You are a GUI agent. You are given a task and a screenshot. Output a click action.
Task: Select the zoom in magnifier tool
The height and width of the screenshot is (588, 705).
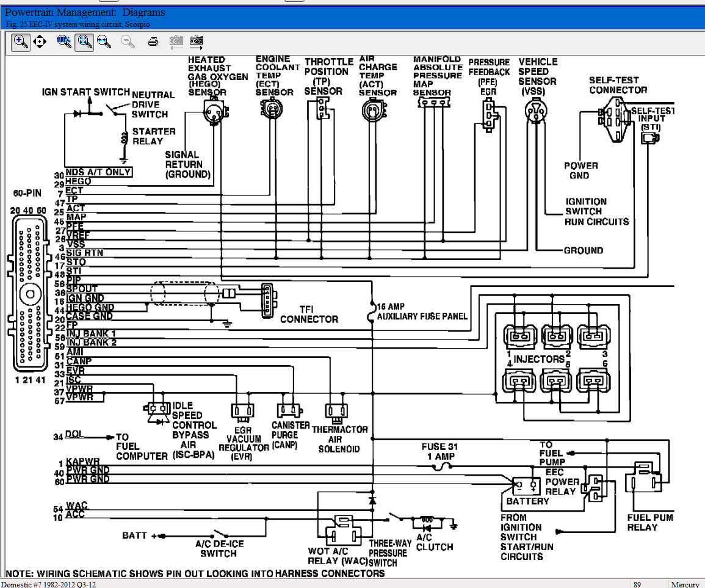(21, 42)
